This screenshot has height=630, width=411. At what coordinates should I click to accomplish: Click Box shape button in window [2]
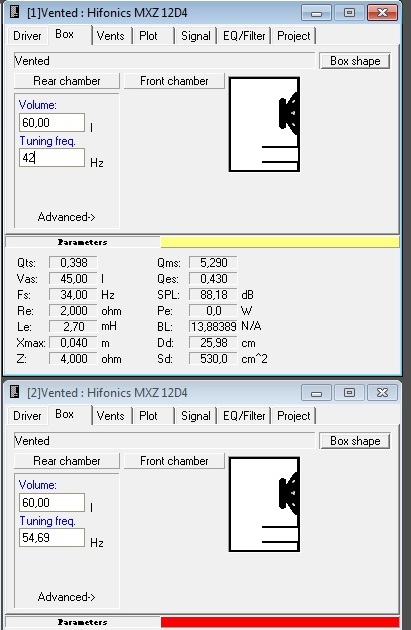pos(355,441)
